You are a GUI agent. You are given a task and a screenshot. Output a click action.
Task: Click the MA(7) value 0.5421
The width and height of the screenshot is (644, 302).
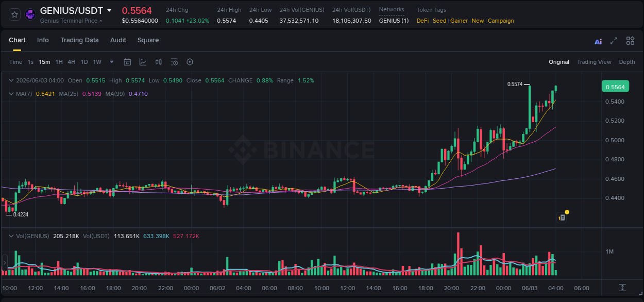pos(45,94)
